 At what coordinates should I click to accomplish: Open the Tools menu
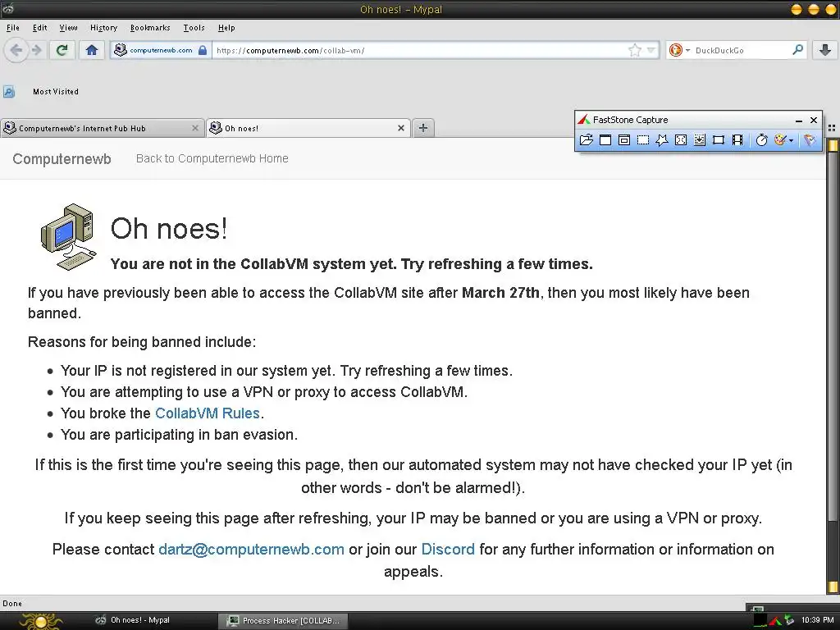coord(194,28)
